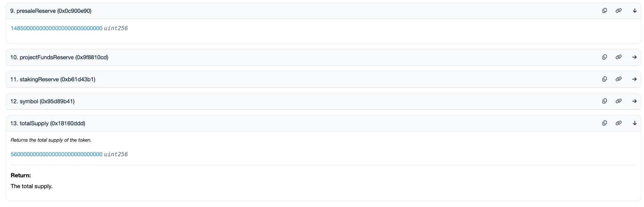Viewport: 644px width, 207px height.
Task: Collapse the totalSupply section arrow
Action: coord(635,123)
